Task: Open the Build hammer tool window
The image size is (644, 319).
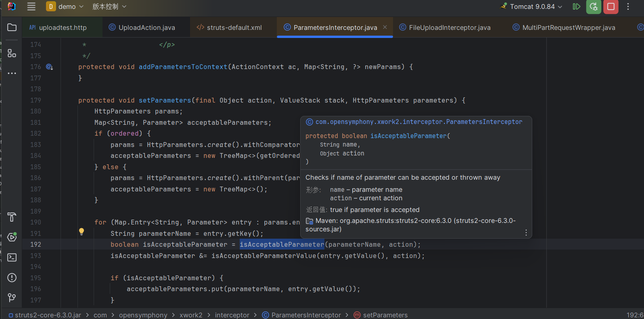Action: pyautogui.click(x=12, y=217)
